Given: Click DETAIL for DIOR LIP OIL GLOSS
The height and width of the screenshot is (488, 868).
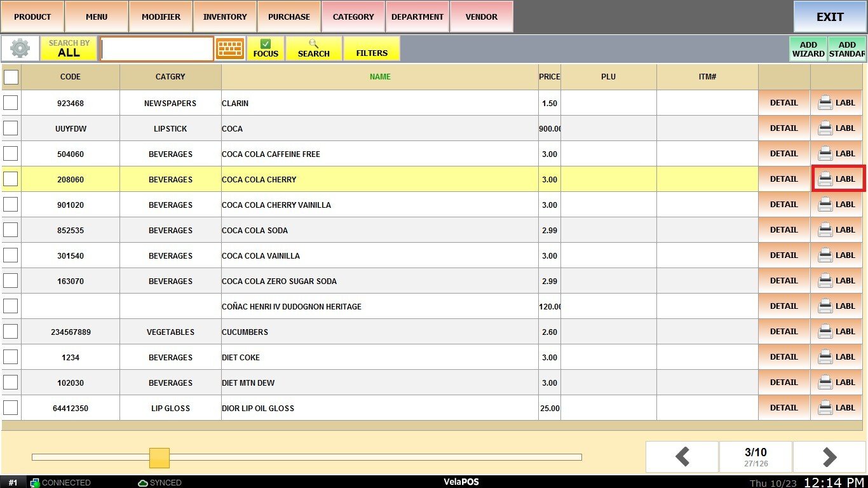Looking at the screenshot, I should [783, 408].
